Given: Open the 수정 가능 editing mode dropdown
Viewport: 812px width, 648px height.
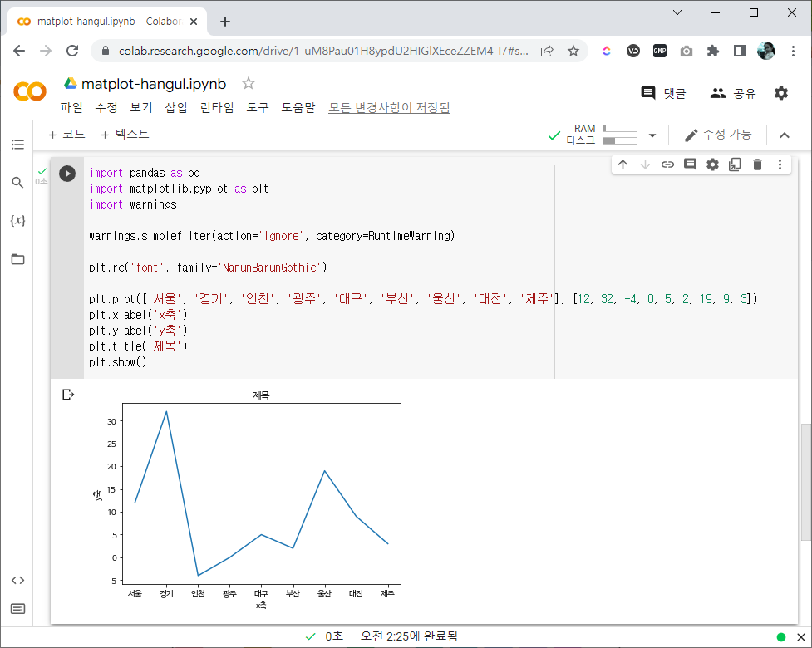Looking at the screenshot, I should click(x=718, y=135).
